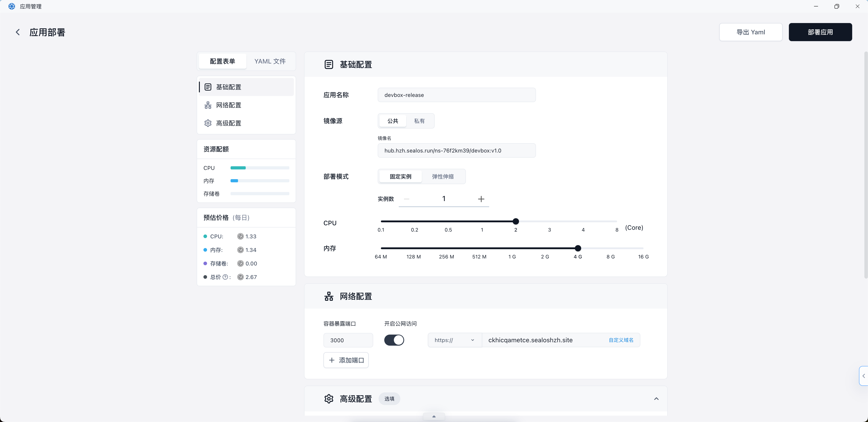This screenshot has height=422, width=868.
Task: Click the 存储卷 price 0.00
Action: point(251,264)
